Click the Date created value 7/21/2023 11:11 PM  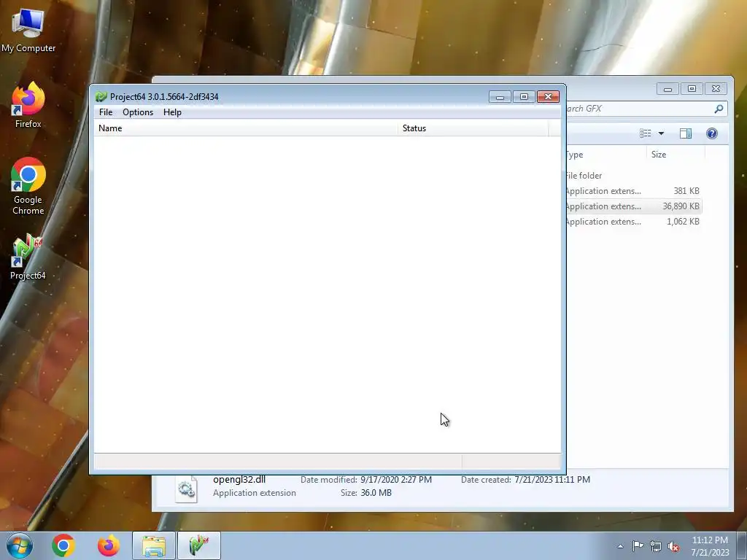(x=552, y=480)
